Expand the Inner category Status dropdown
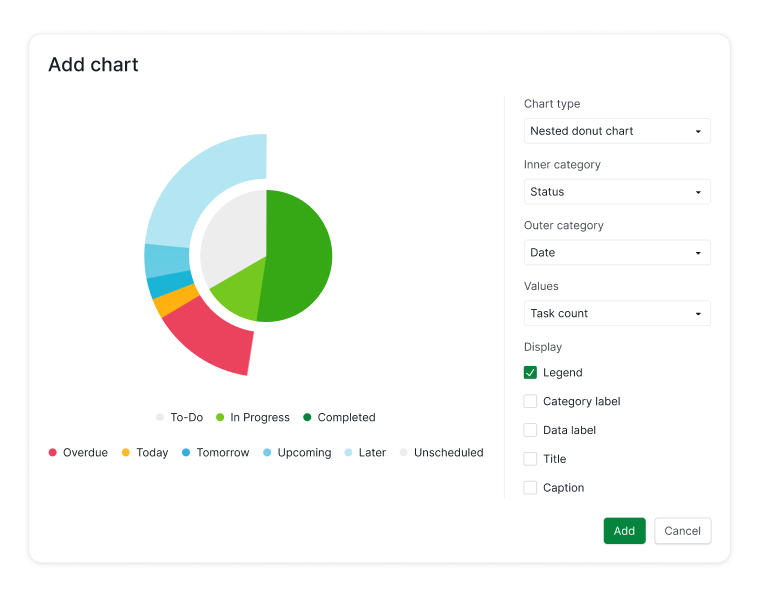 click(616, 192)
